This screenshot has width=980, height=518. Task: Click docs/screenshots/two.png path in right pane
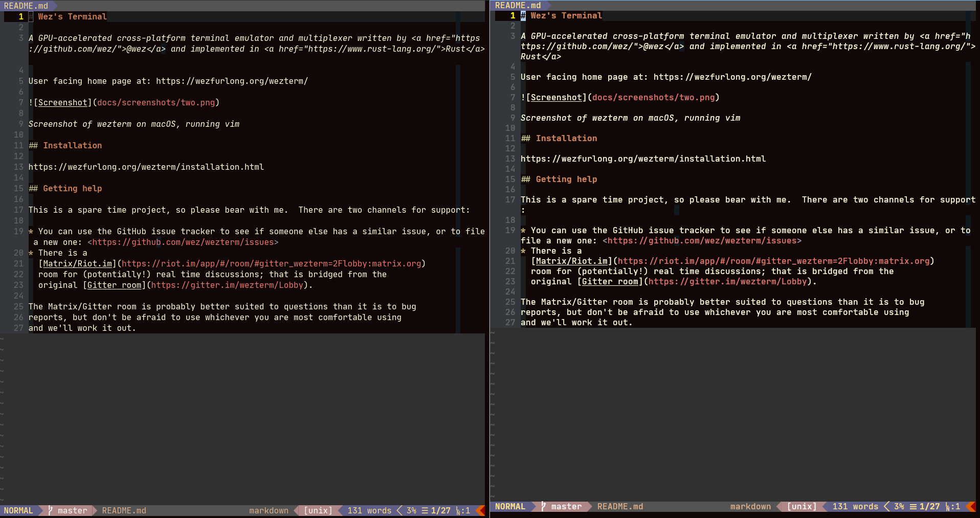pos(654,97)
